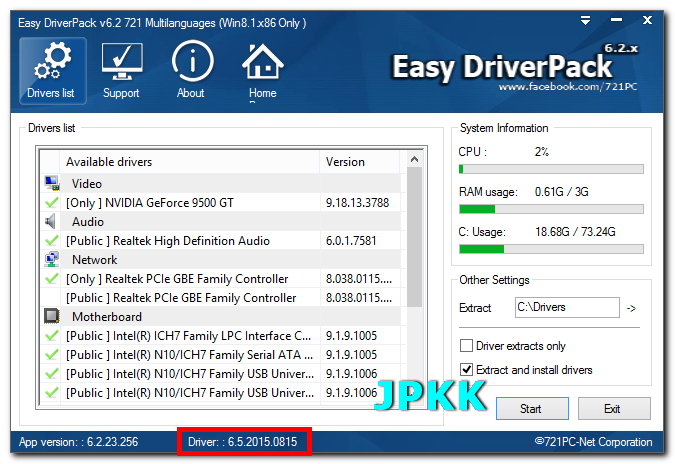Click the RAM usage progress bar
675x464 pixels.
(x=551, y=209)
